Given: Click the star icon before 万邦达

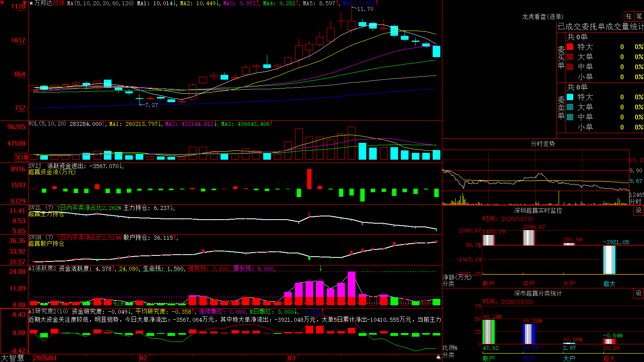Looking at the screenshot, I should tap(31, 3).
